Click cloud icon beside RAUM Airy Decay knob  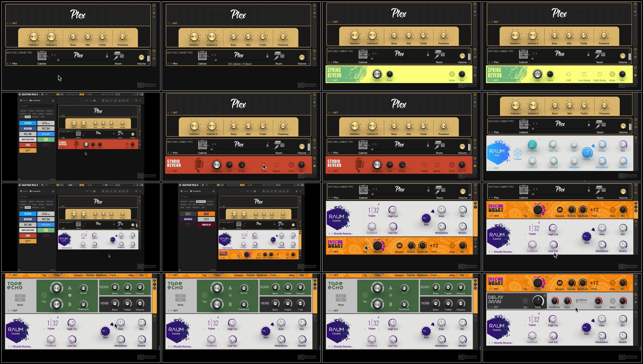pos(593,146)
